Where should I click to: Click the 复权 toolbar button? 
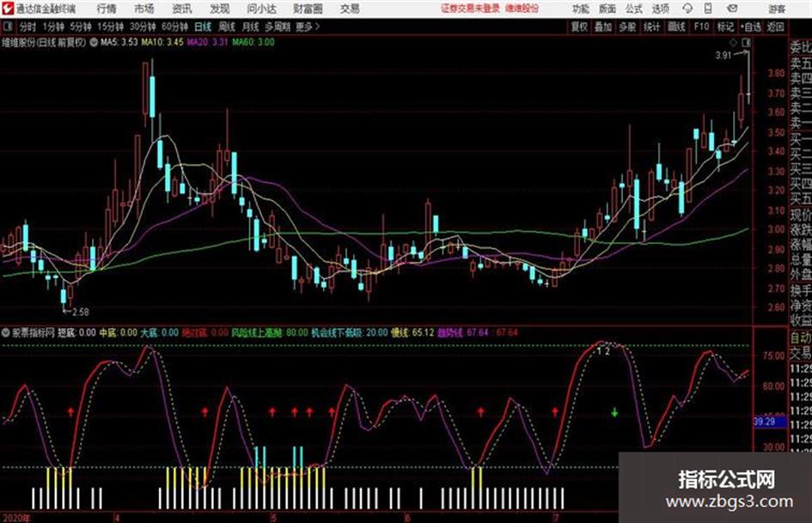[x=579, y=27]
